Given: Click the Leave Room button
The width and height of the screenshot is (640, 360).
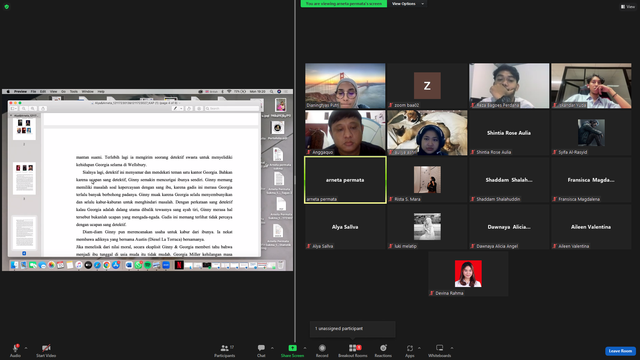Looking at the screenshot, I should pyautogui.click(x=620, y=351).
